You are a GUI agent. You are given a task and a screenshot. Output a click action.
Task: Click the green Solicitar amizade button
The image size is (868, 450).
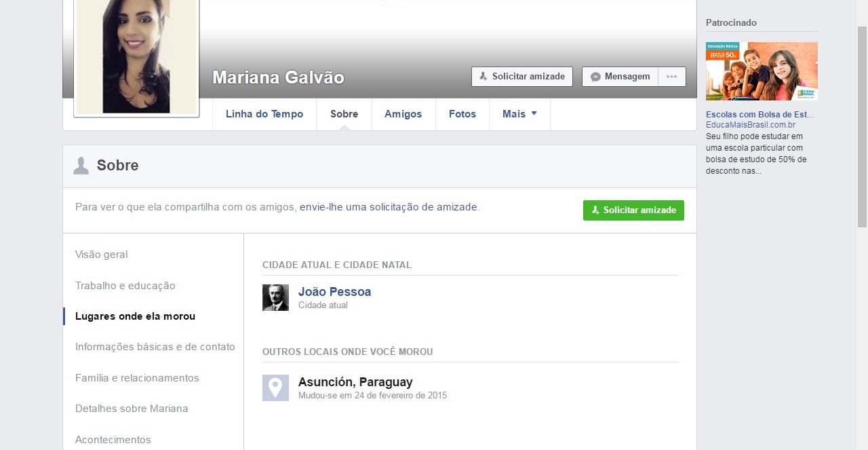(x=633, y=210)
